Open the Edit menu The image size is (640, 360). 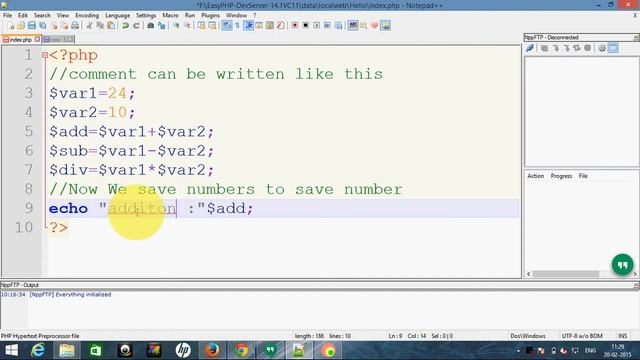pos(23,15)
